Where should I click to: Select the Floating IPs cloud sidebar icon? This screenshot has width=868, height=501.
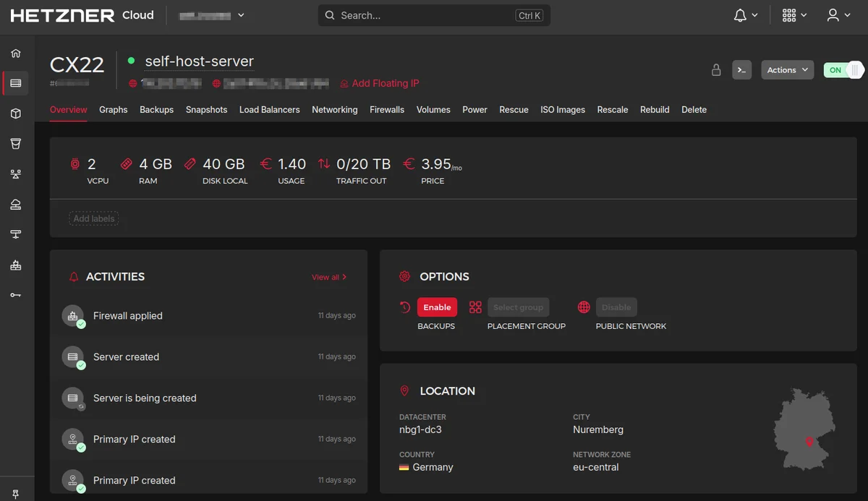click(x=16, y=204)
